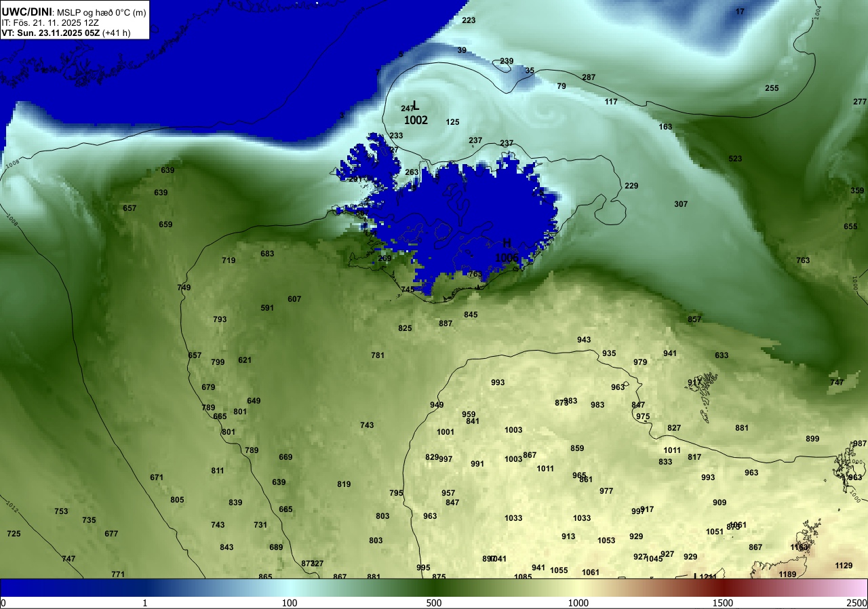Click the map value 277

(860, 102)
